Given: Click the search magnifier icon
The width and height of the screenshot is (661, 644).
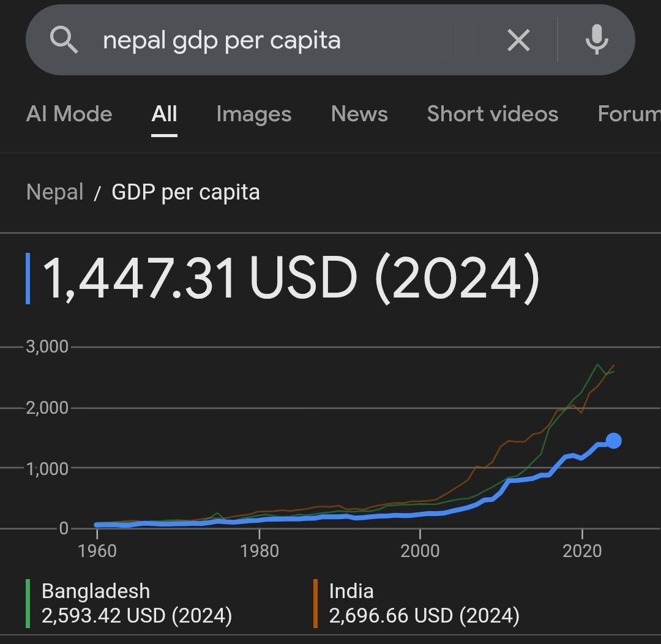Looking at the screenshot, I should [x=64, y=40].
